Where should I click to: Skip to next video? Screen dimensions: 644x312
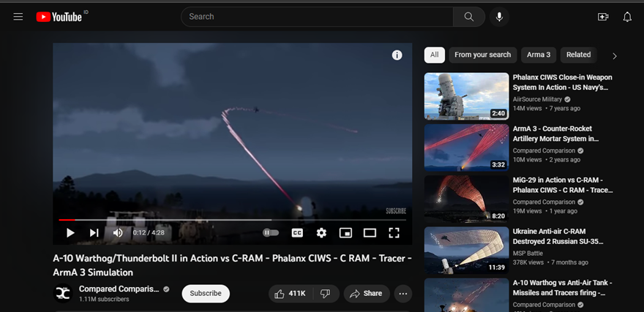(94, 233)
